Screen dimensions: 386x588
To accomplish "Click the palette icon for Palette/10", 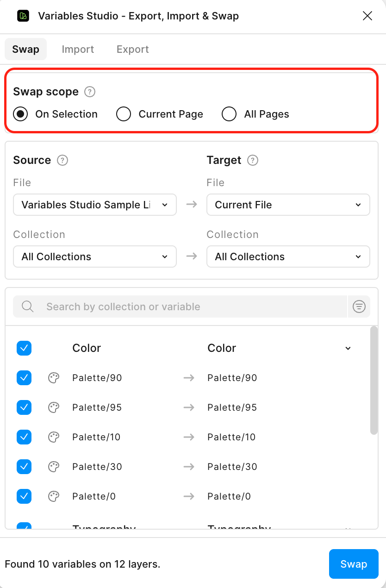I will pos(54,437).
